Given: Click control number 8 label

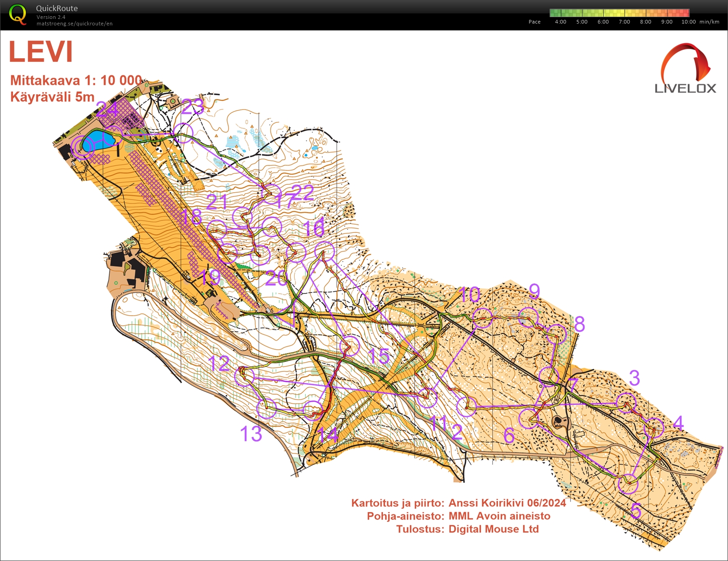Looking at the screenshot, I should [x=580, y=324].
